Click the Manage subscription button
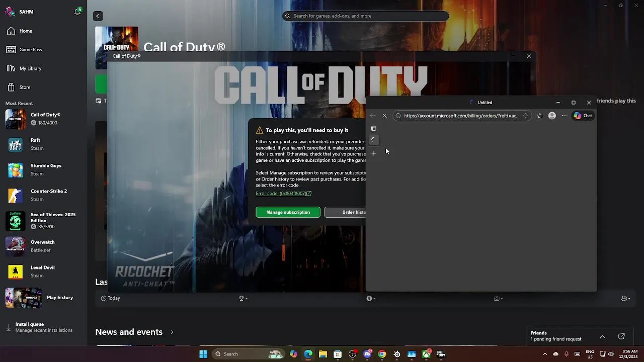This screenshot has height=362, width=644. click(x=288, y=212)
